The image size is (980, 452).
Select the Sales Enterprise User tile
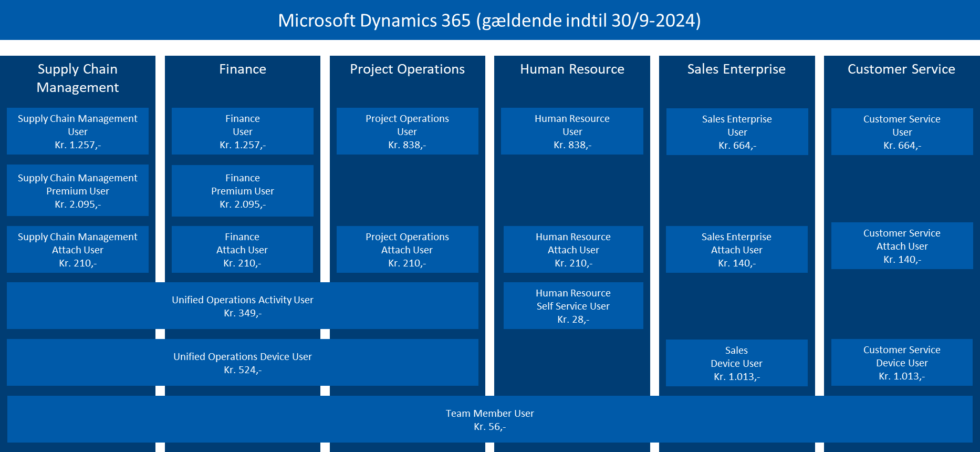[x=737, y=132]
